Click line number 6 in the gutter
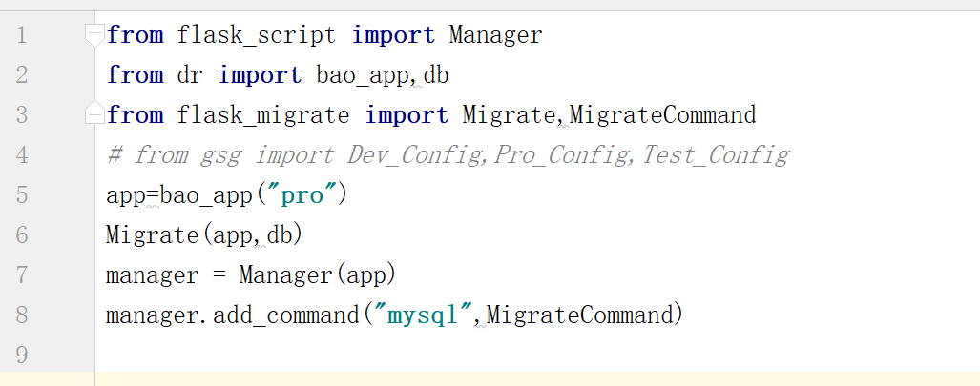The height and width of the screenshot is (386, 980). click(x=22, y=235)
